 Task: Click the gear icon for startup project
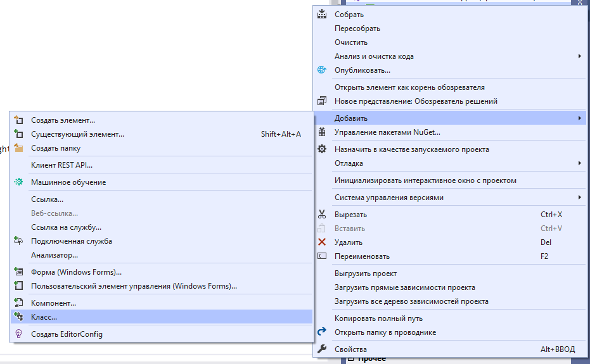tap(322, 149)
